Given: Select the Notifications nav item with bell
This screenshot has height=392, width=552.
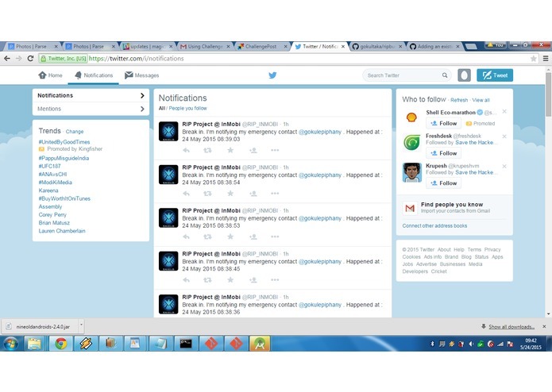Looking at the screenshot, I should point(94,75).
